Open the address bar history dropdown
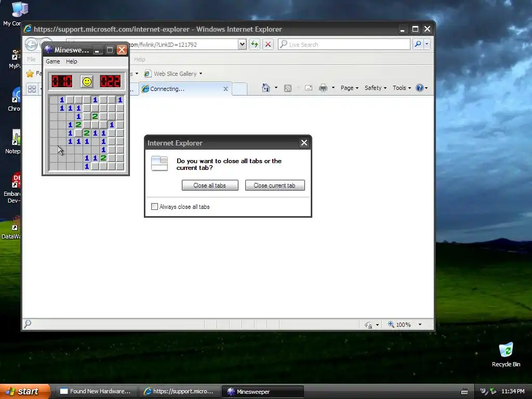 pyautogui.click(x=242, y=45)
